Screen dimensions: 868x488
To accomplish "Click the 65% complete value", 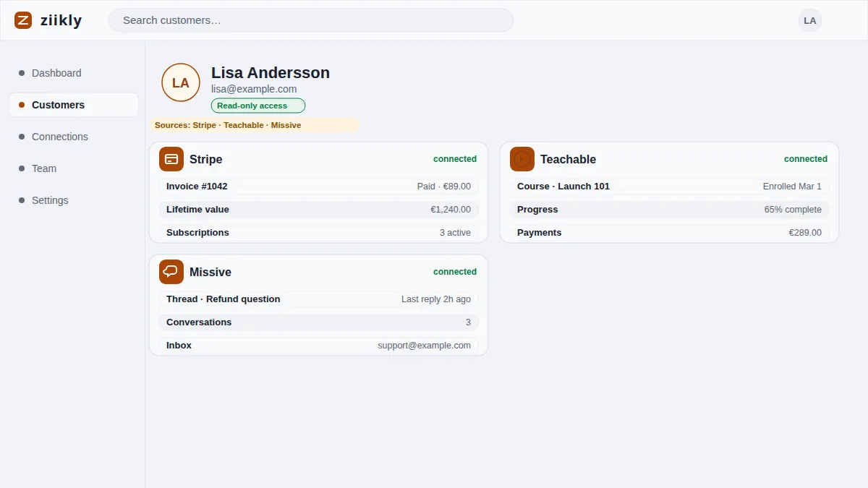I will click(793, 210).
